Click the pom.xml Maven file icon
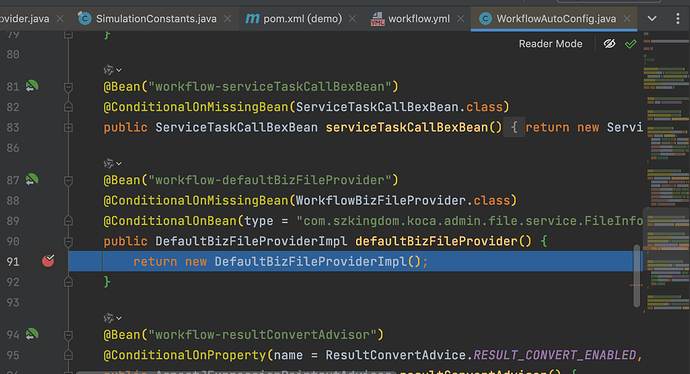The image size is (690, 374). [252, 18]
